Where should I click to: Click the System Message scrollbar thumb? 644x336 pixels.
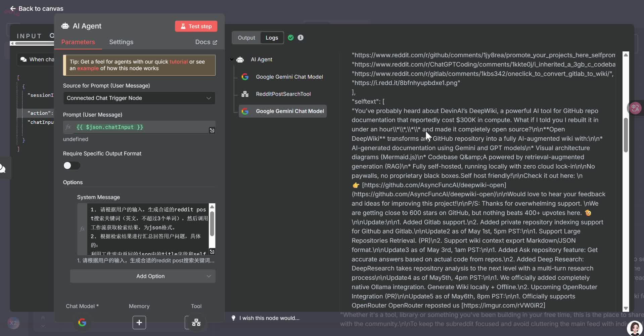click(x=212, y=223)
